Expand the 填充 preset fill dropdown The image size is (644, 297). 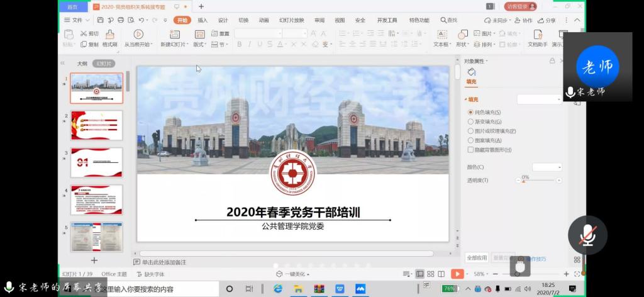click(x=539, y=99)
